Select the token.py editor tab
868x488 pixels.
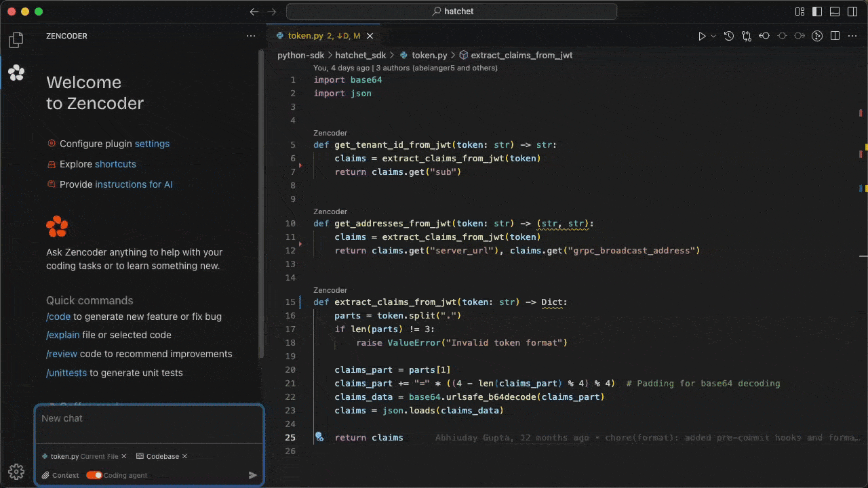click(x=323, y=36)
